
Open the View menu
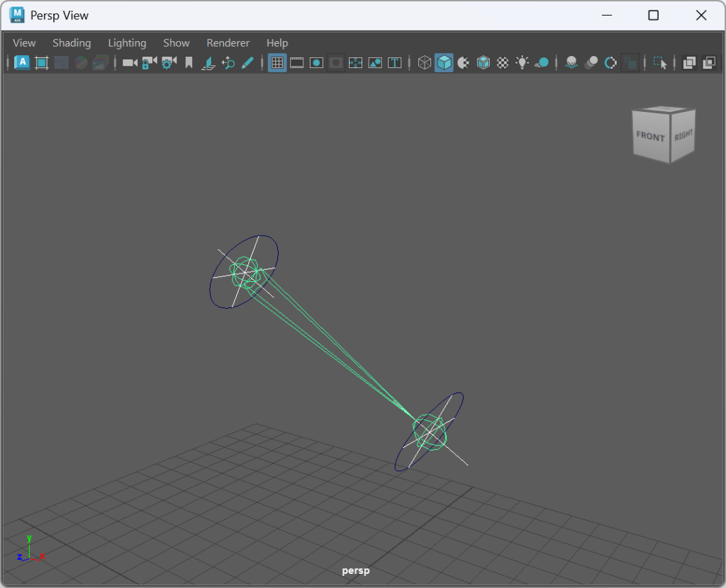pyautogui.click(x=24, y=43)
